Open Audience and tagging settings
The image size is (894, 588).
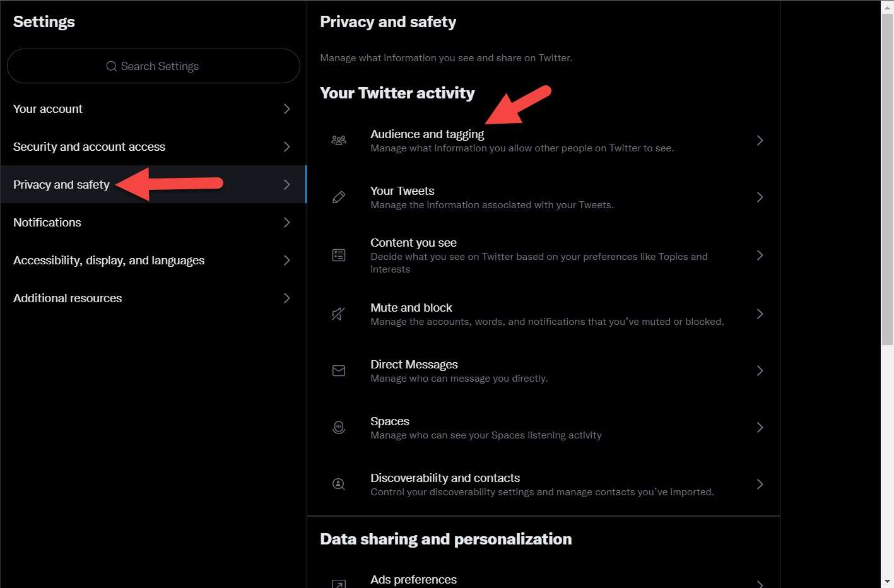tap(427, 134)
